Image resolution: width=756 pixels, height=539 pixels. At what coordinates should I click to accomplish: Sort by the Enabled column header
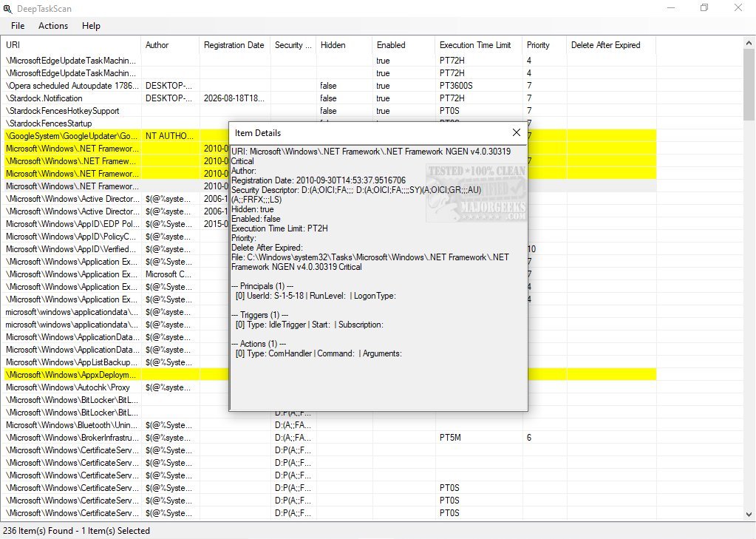tap(403, 45)
